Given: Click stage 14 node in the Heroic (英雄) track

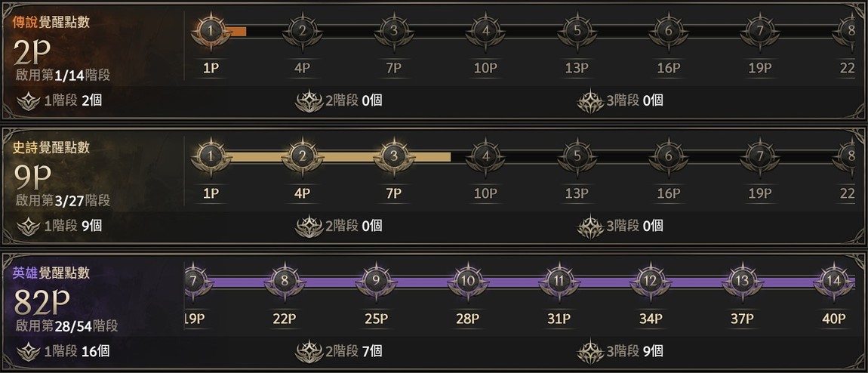Looking at the screenshot, I should point(833,282).
